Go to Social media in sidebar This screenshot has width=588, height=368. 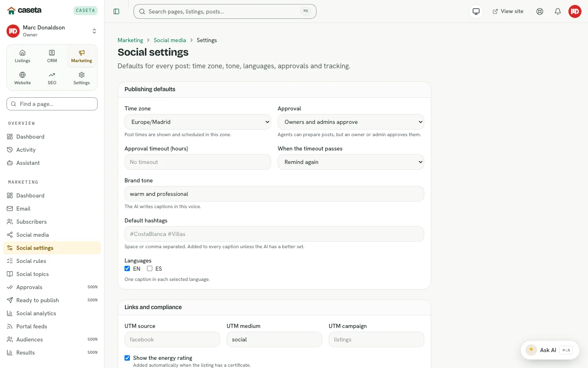tap(52, 235)
